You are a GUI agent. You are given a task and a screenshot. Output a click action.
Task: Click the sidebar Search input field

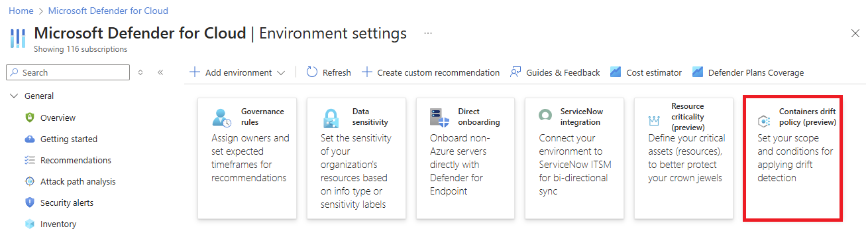(x=68, y=72)
